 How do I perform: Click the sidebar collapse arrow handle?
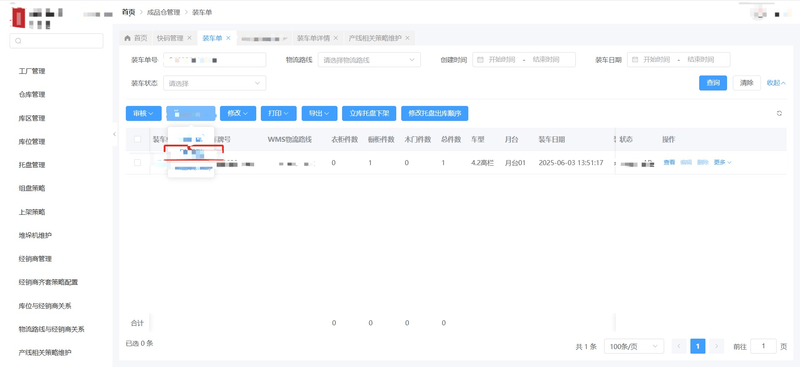[114, 134]
